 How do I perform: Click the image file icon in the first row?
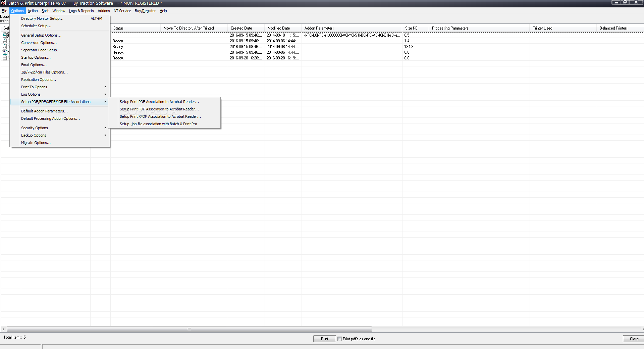[5, 35]
